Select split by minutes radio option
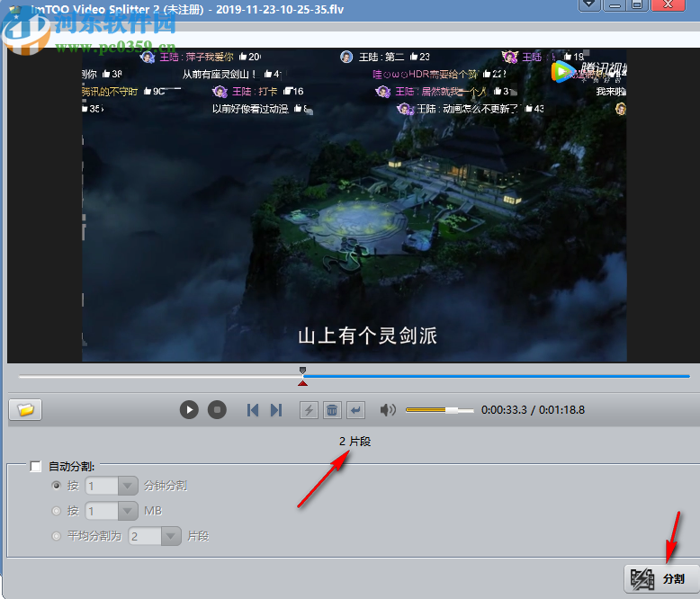The width and height of the screenshot is (700, 599). pos(57,486)
